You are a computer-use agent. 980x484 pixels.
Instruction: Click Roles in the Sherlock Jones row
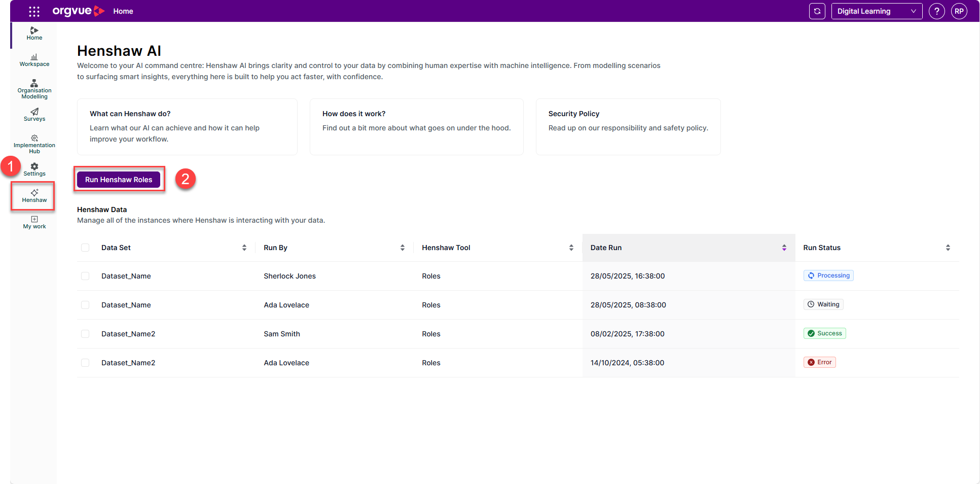[x=431, y=276]
